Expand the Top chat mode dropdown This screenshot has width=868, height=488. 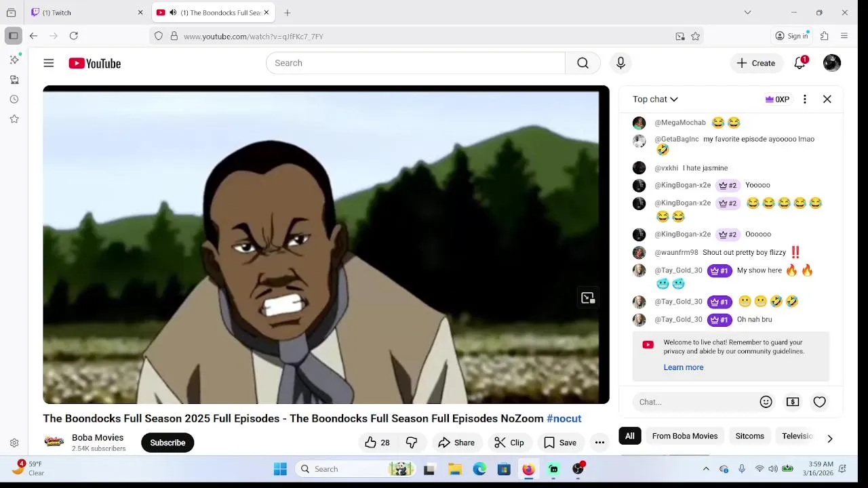click(x=655, y=99)
